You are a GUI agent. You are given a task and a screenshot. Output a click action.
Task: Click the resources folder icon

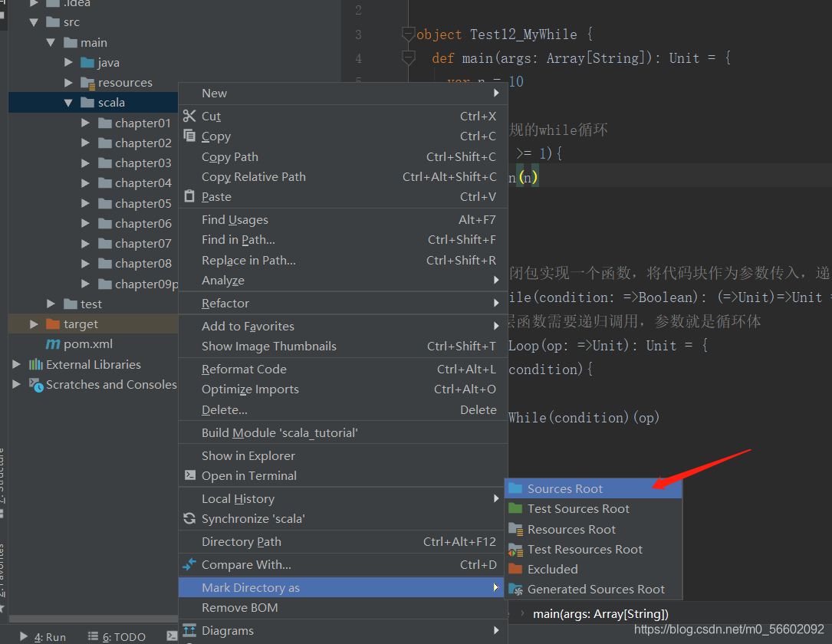click(x=87, y=83)
